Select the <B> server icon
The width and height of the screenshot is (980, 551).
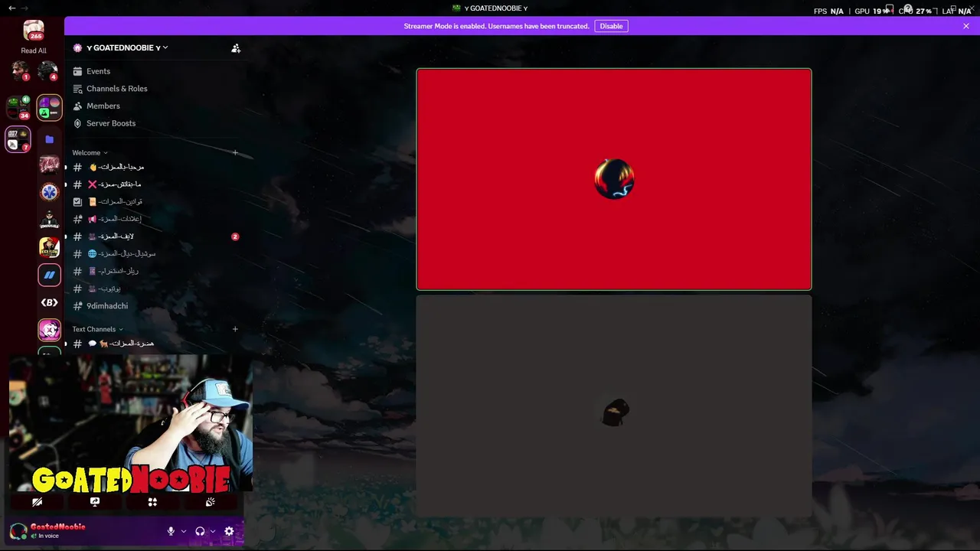tap(50, 302)
